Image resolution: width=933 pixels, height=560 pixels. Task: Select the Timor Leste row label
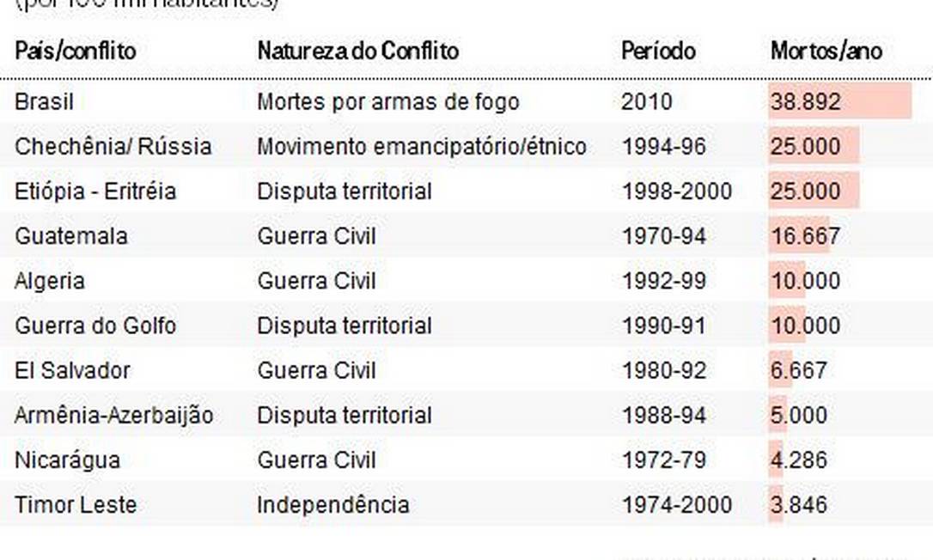coord(76,505)
